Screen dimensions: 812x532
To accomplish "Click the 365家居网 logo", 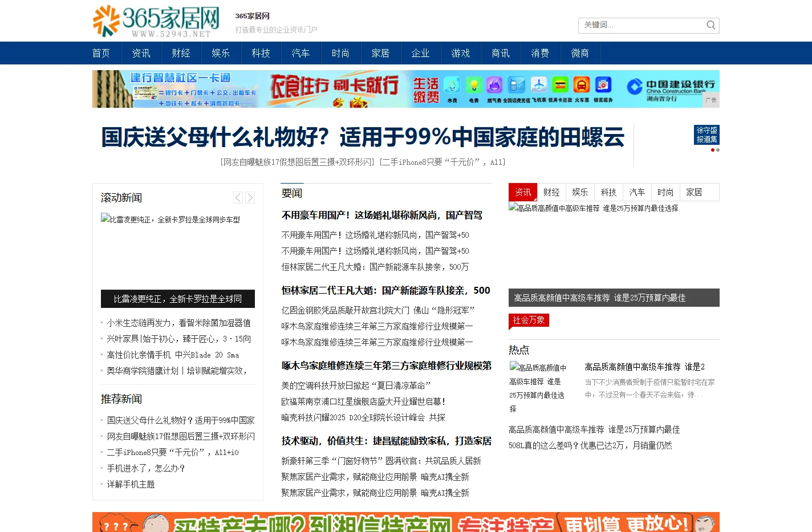I will click(x=156, y=21).
